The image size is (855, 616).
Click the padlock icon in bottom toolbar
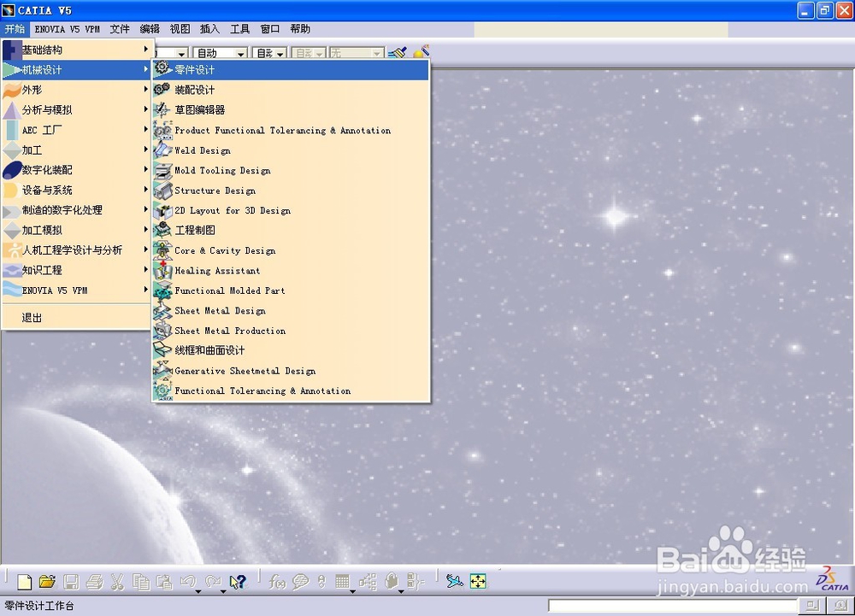coord(391,582)
